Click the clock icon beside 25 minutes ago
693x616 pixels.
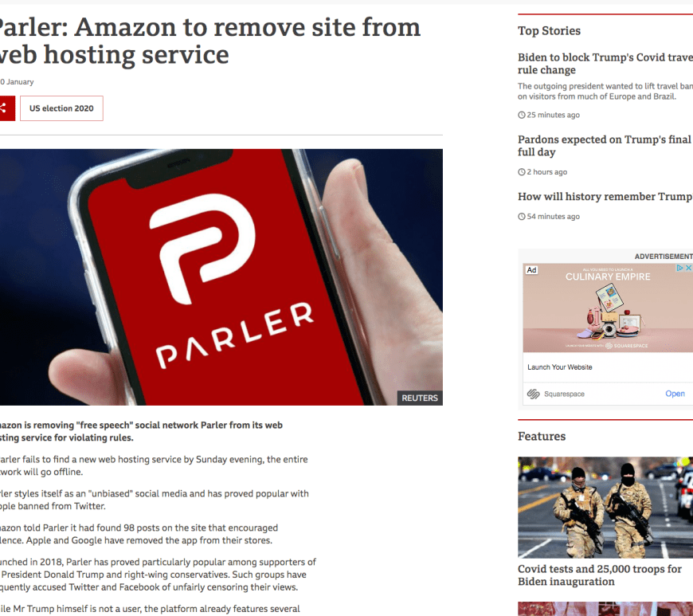[x=522, y=115]
